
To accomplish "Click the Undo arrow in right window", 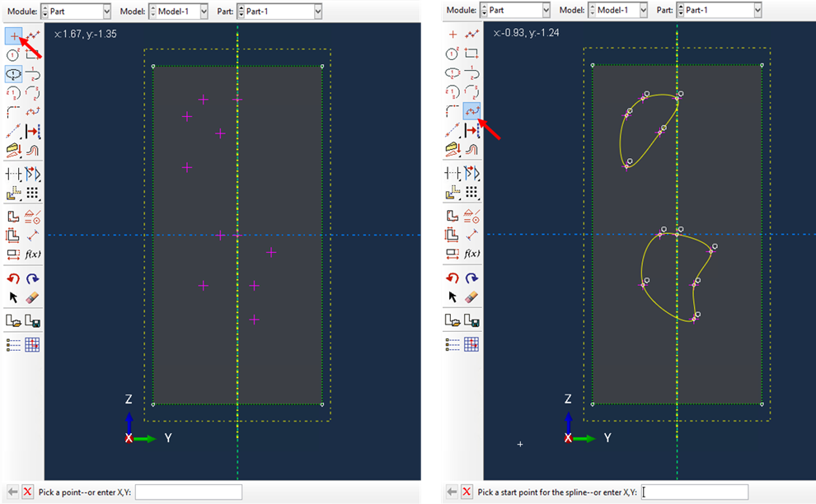I will pyautogui.click(x=453, y=278).
